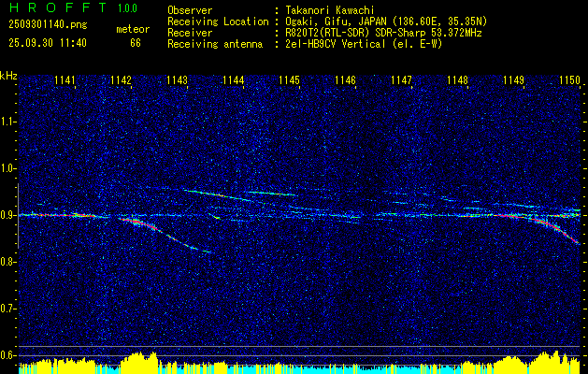Click time marker 1148

click(457, 79)
